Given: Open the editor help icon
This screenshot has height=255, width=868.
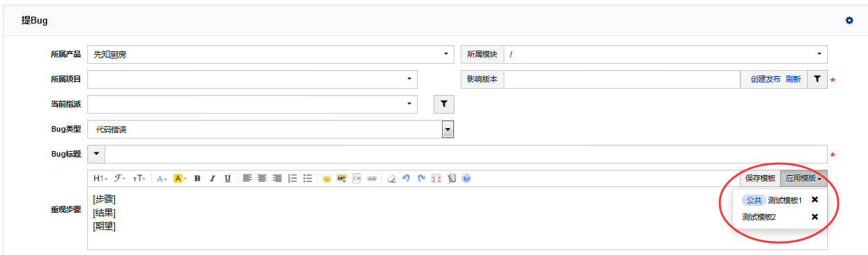Looking at the screenshot, I should tap(467, 178).
